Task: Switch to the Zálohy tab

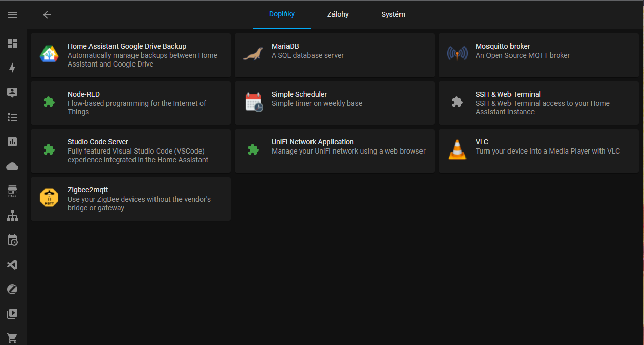Action: pyautogui.click(x=338, y=14)
